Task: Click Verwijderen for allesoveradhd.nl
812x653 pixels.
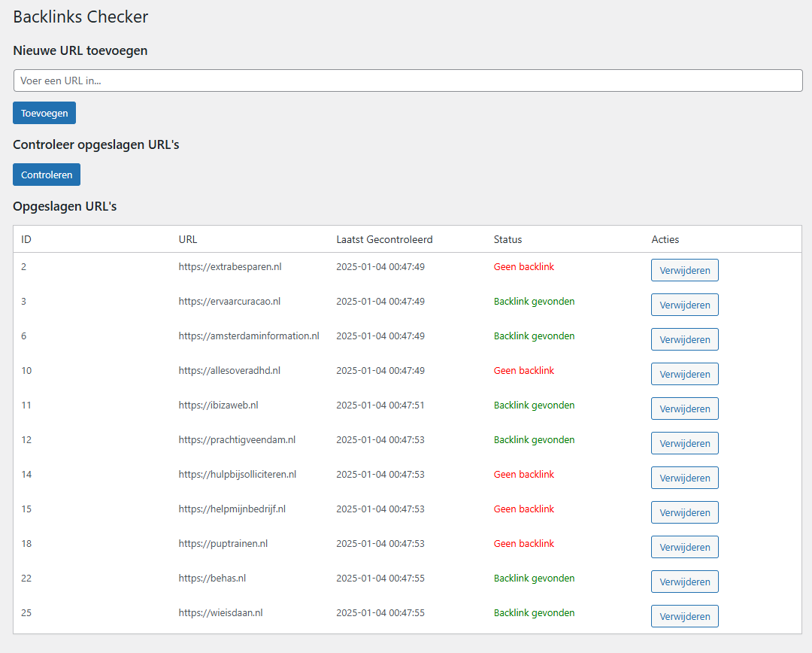Action: (x=685, y=374)
